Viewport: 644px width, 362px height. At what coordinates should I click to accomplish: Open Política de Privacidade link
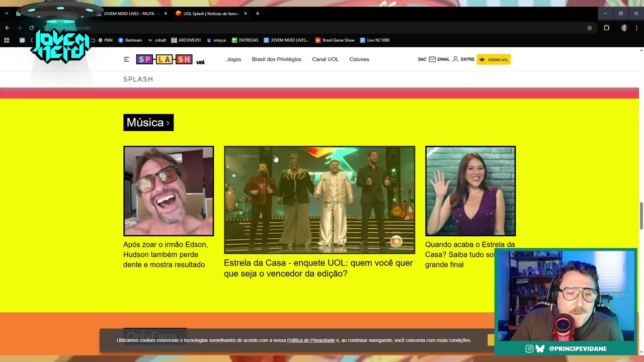(311, 340)
